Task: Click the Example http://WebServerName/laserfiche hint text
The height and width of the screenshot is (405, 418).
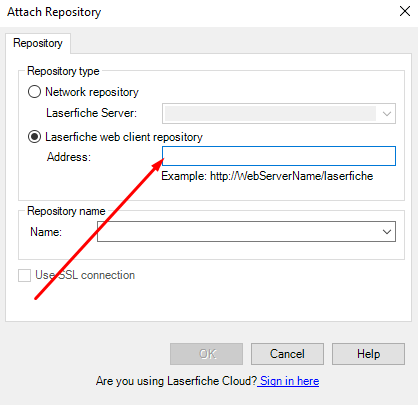Action: (x=267, y=176)
